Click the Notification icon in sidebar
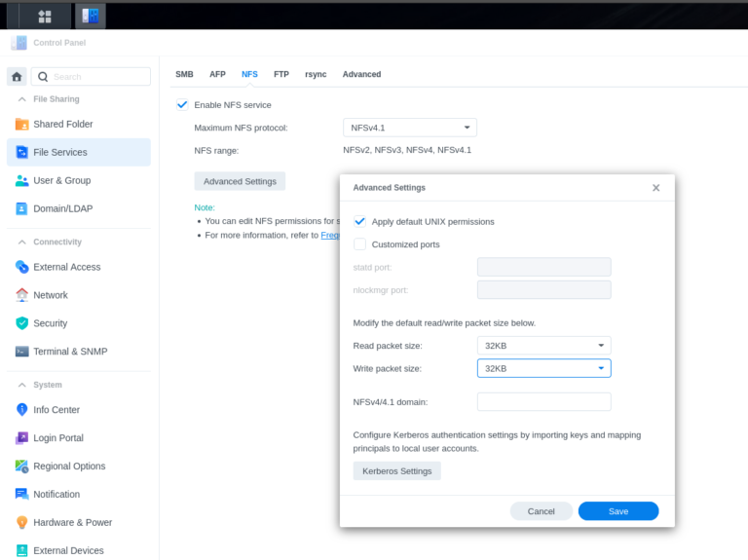This screenshot has height=560, width=748. click(x=22, y=494)
